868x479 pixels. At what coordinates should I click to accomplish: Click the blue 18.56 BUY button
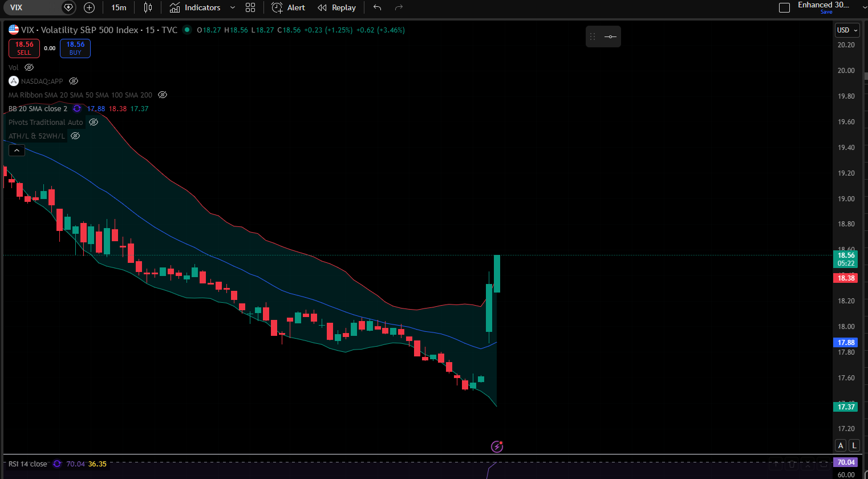coord(75,48)
